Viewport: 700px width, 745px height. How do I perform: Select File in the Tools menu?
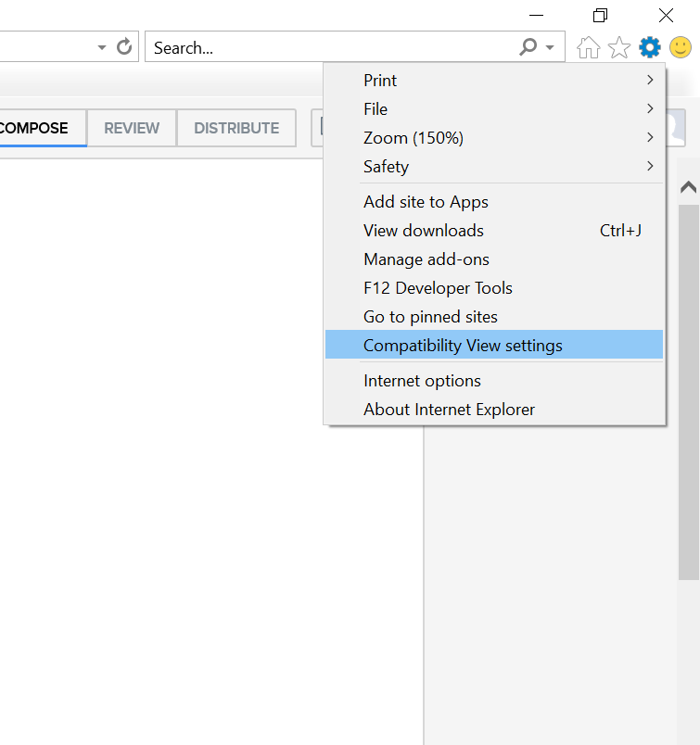click(x=494, y=108)
